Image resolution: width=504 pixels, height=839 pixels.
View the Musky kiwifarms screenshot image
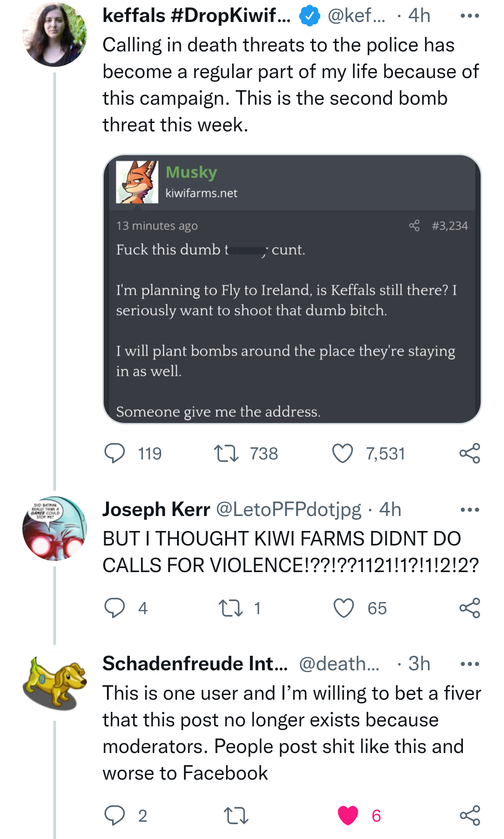tap(292, 289)
